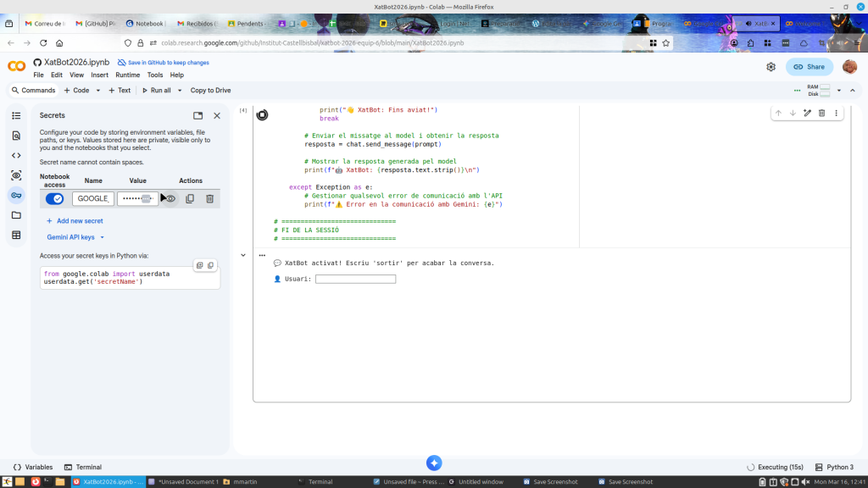
Task: Delete the GOOGLE secret with trash icon
Action: [210, 199]
